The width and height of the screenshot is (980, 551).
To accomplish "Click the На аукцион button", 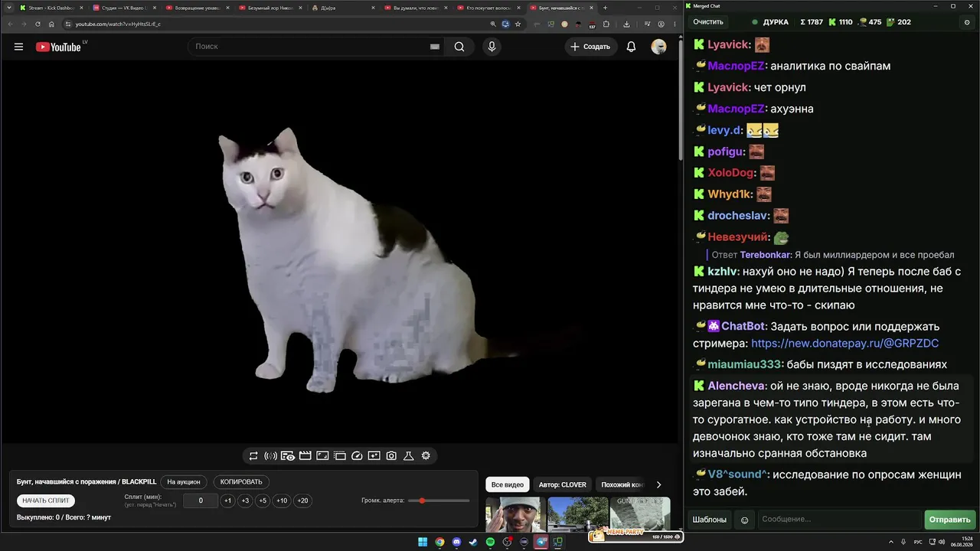I will point(184,482).
